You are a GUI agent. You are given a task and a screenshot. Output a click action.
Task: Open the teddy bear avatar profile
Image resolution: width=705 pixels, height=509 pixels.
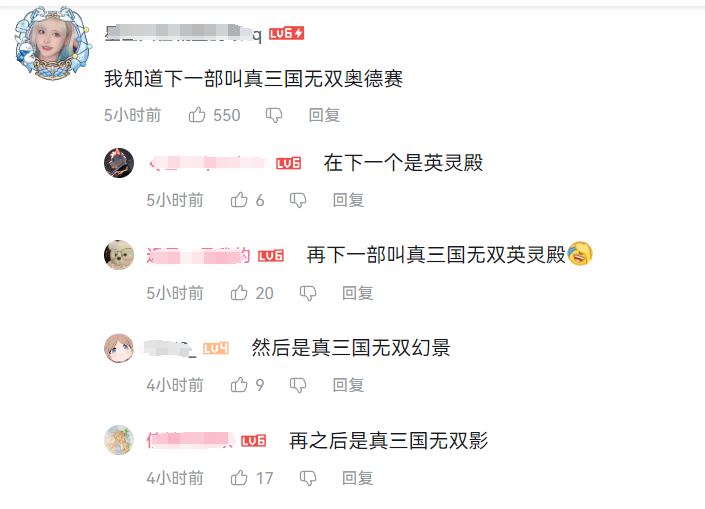(119, 255)
